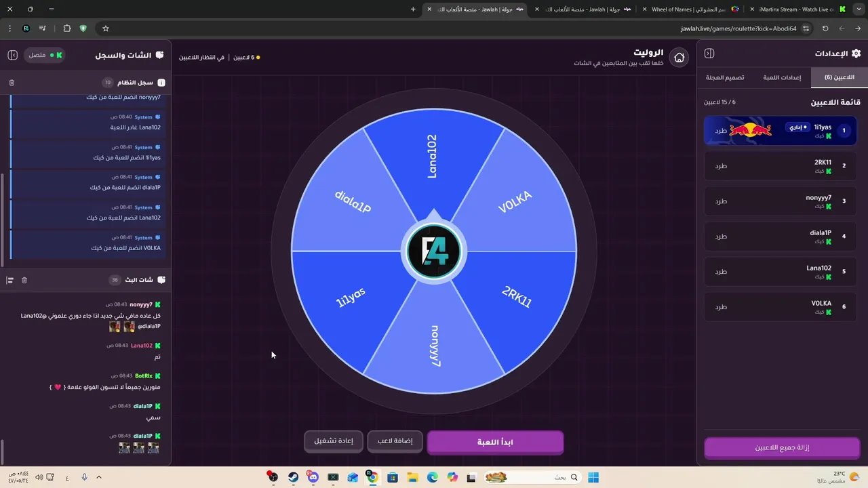Open the تصميم العجلة tab
The width and height of the screenshot is (868, 488).
[725, 77]
